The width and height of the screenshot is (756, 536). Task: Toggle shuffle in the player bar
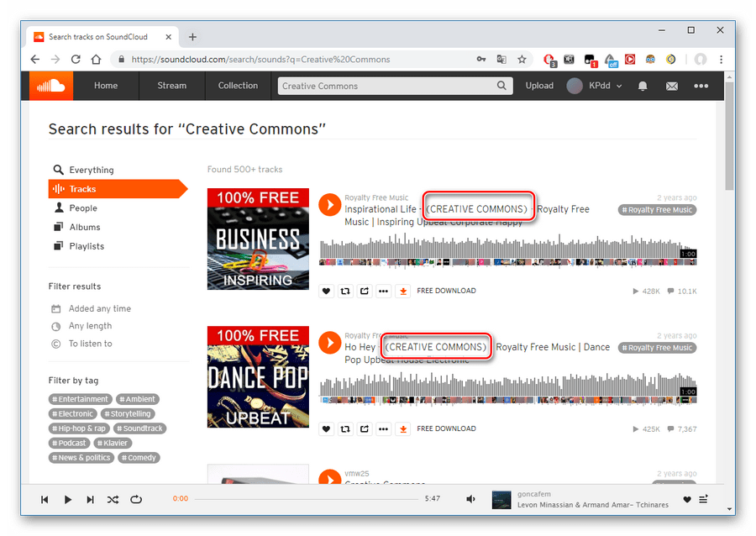(x=113, y=499)
